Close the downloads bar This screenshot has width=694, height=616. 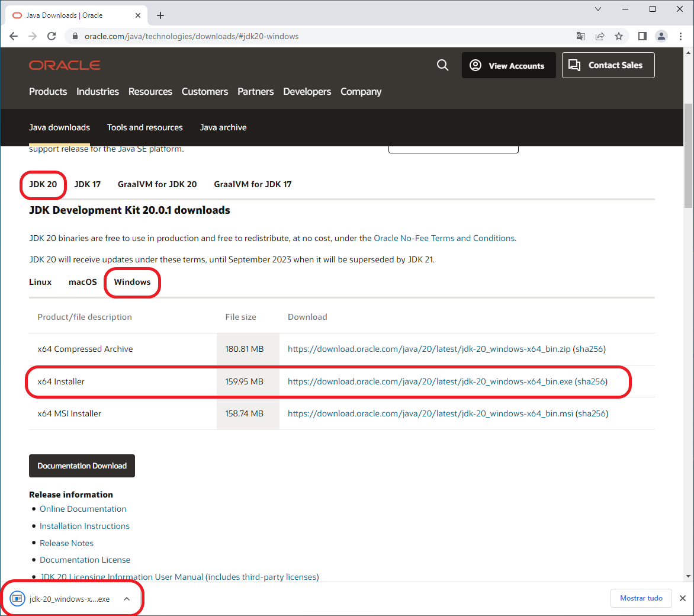(683, 598)
